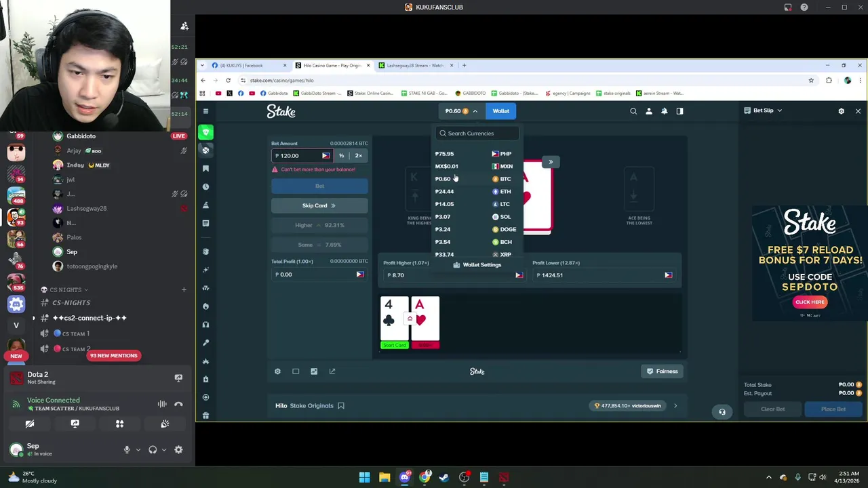Open Stake site search

633,111
